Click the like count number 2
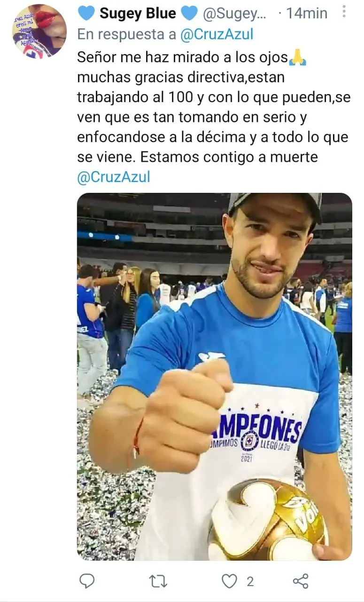This screenshot has width=364, height=602. (x=250, y=582)
